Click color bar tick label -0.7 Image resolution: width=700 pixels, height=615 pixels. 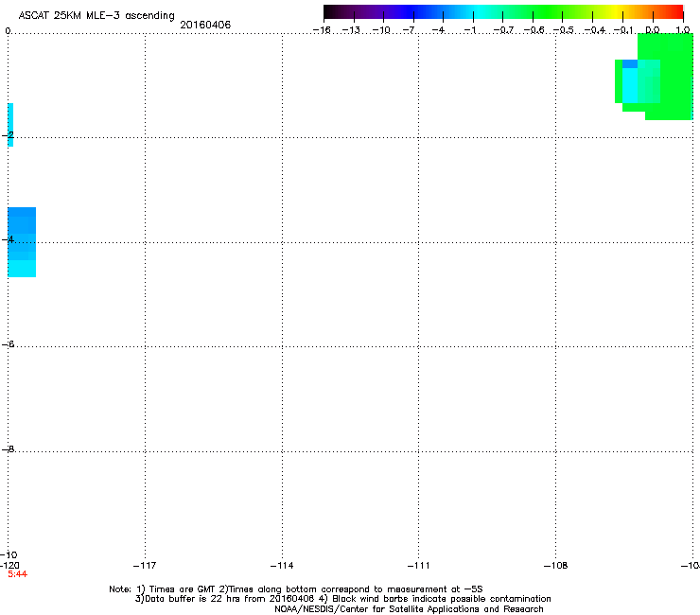[x=503, y=30]
